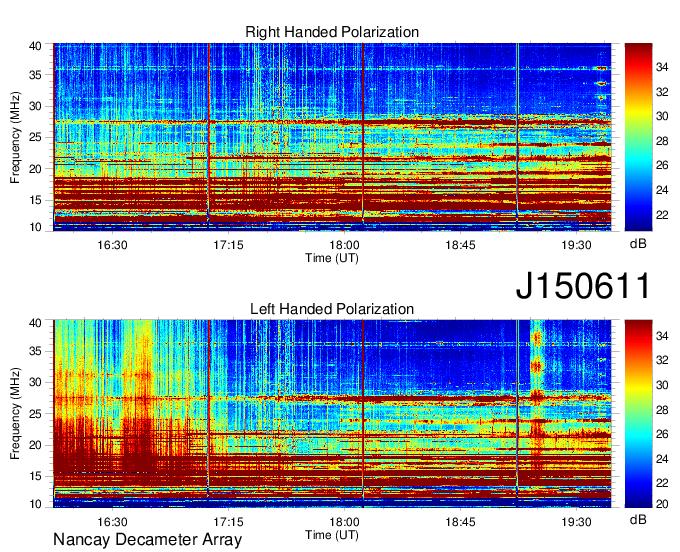Click the 16:30 tick under Left Handed plot
The height and width of the screenshot is (552, 680).
click(112, 521)
